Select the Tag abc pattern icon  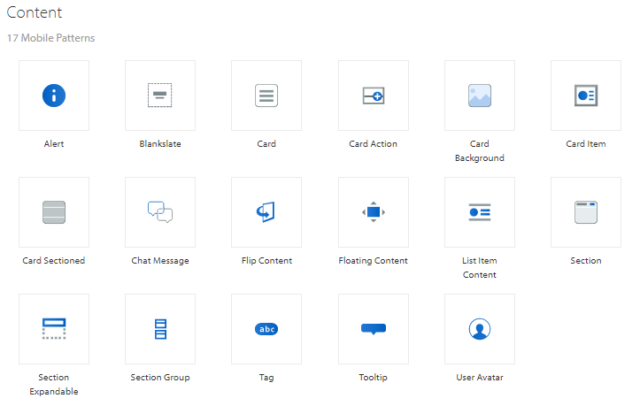click(267, 329)
